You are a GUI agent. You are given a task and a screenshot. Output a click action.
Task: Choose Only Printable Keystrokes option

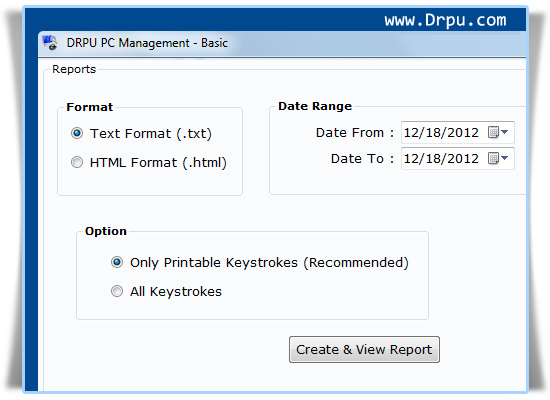[x=117, y=262]
